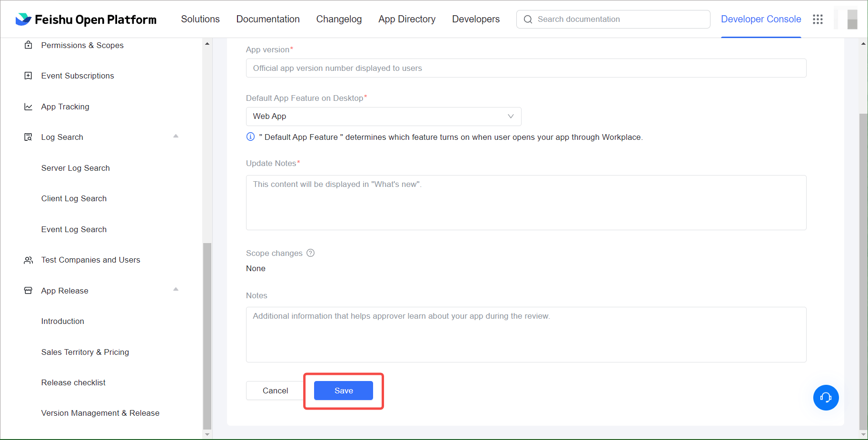Click the customer support headset button
The height and width of the screenshot is (440, 868).
coord(826,398)
